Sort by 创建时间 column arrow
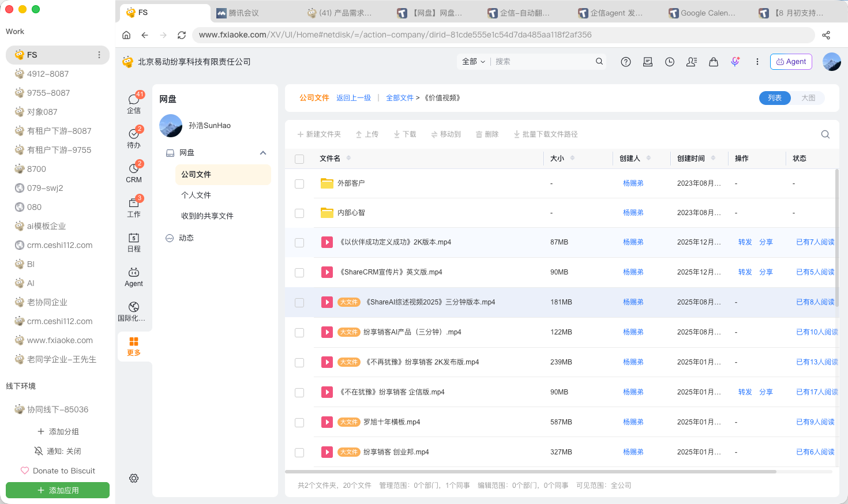The height and width of the screenshot is (504, 848). (713, 158)
